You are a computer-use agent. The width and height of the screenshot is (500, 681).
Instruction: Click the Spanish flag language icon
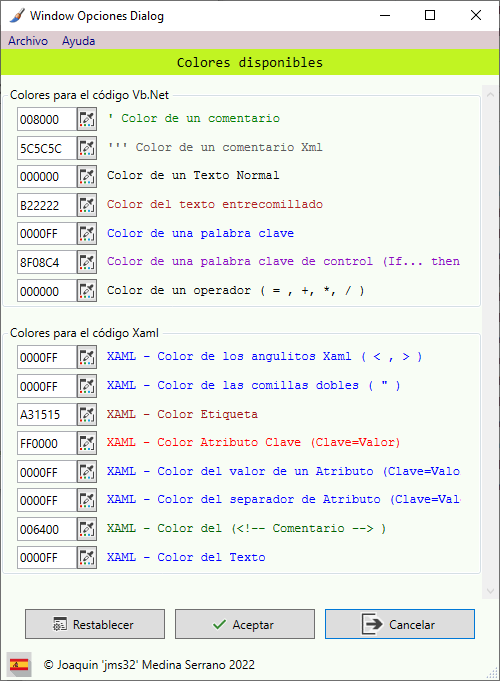19,664
